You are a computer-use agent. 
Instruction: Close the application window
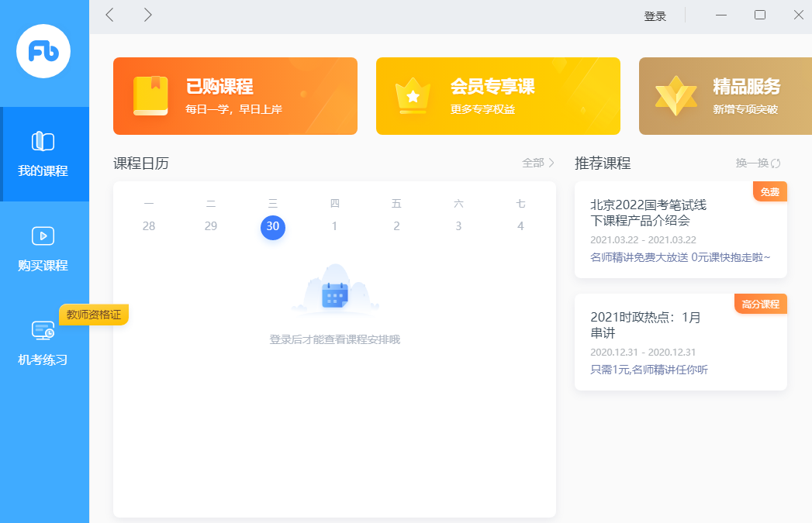[x=799, y=15]
